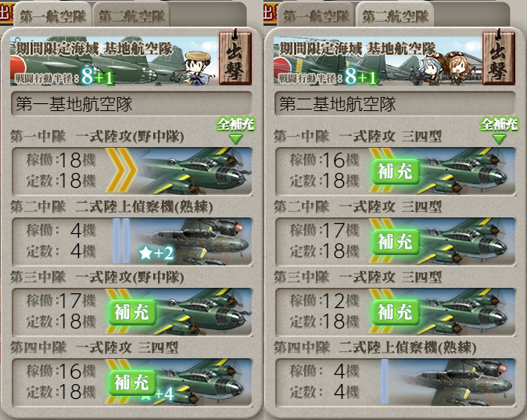
Task: Open 第一航空隊 tab in right panel
Action: (x=316, y=15)
